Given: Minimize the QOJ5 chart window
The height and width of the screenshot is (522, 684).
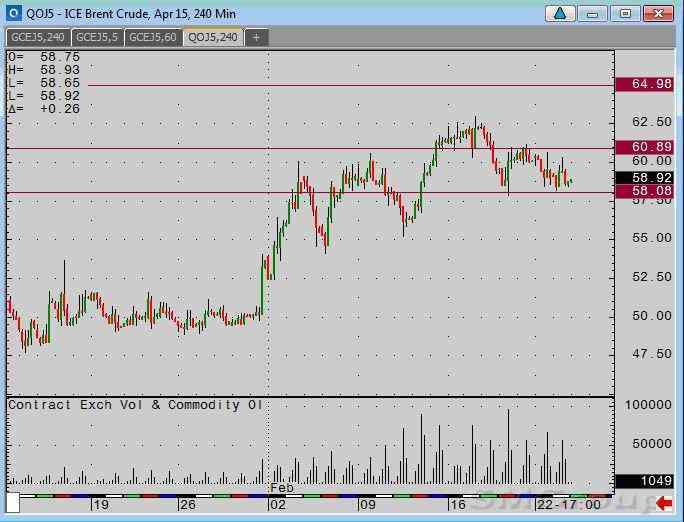Looking at the screenshot, I should pyautogui.click(x=592, y=14).
